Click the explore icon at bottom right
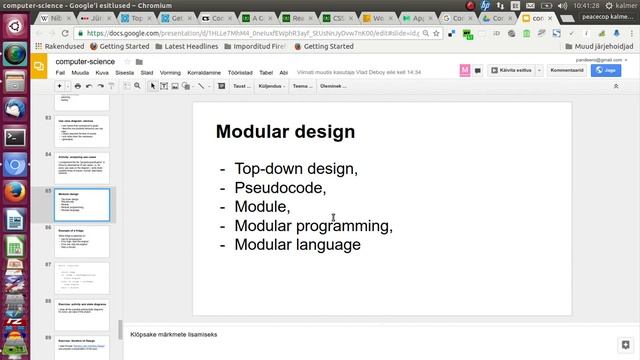 (625, 345)
